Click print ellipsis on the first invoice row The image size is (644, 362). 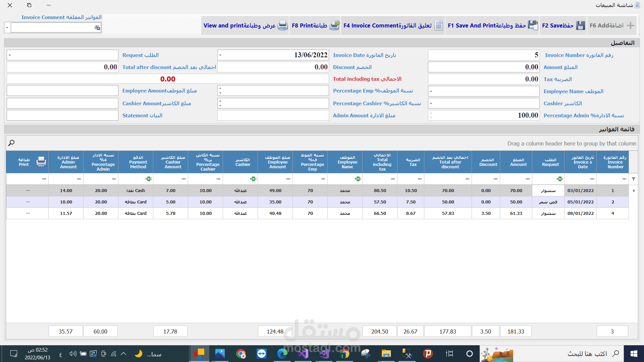click(x=28, y=190)
